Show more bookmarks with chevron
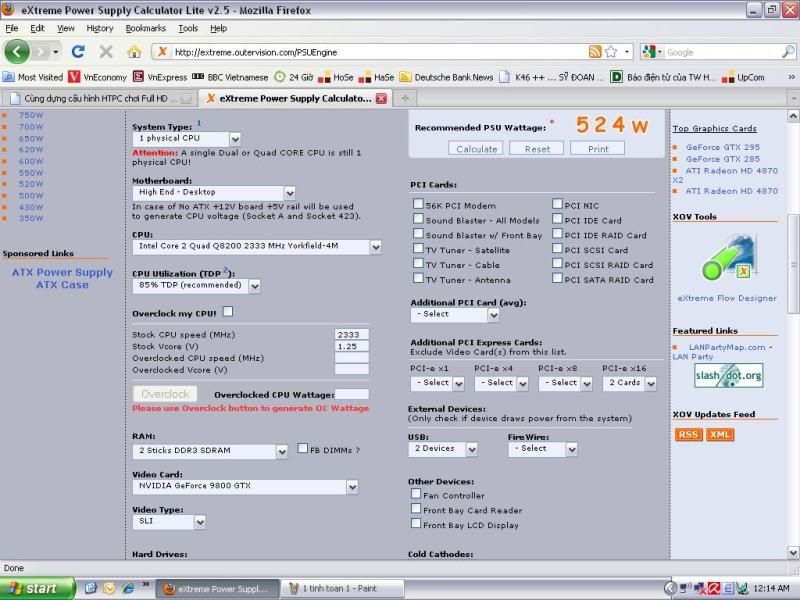The height and width of the screenshot is (600, 800). click(x=791, y=77)
